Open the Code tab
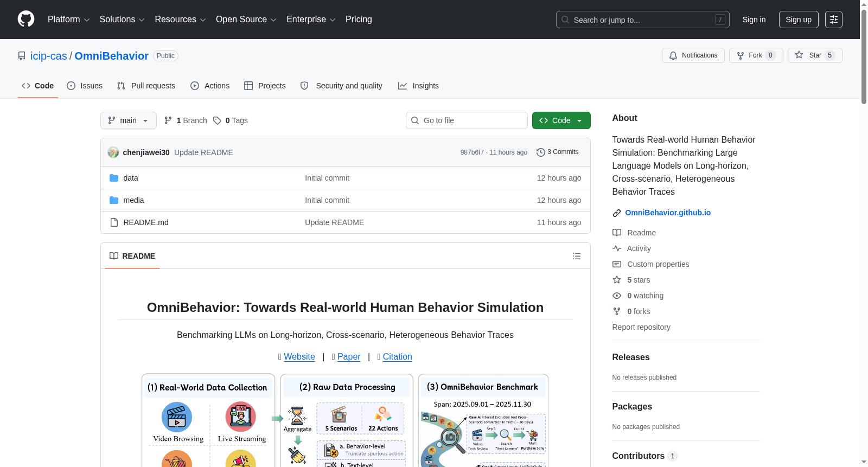The image size is (868, 467). tap(38, 86)
